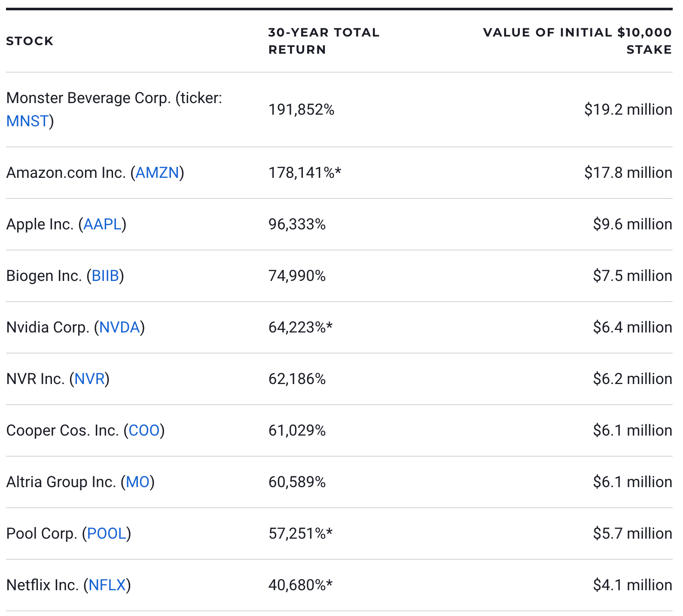Open the POOL ticker link

click(x=107, y=534)
